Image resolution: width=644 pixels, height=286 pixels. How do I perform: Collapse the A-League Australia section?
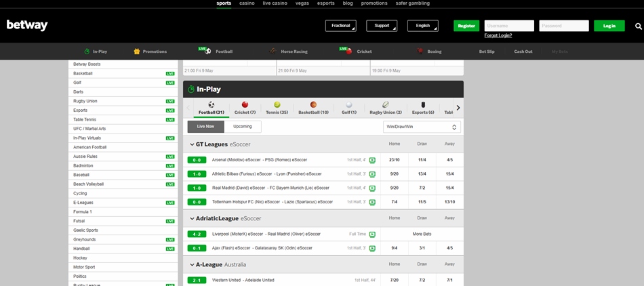coord(192,265)
